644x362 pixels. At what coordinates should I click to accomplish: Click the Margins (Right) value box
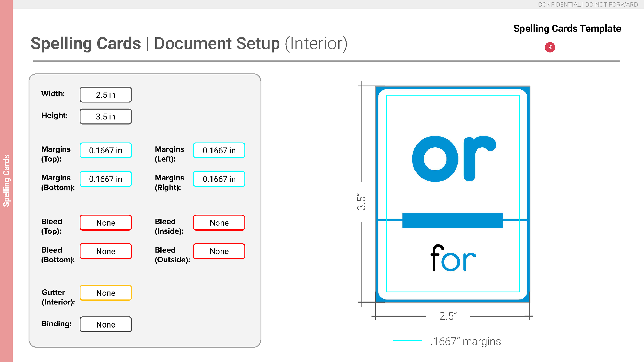[x=219, y=179]
